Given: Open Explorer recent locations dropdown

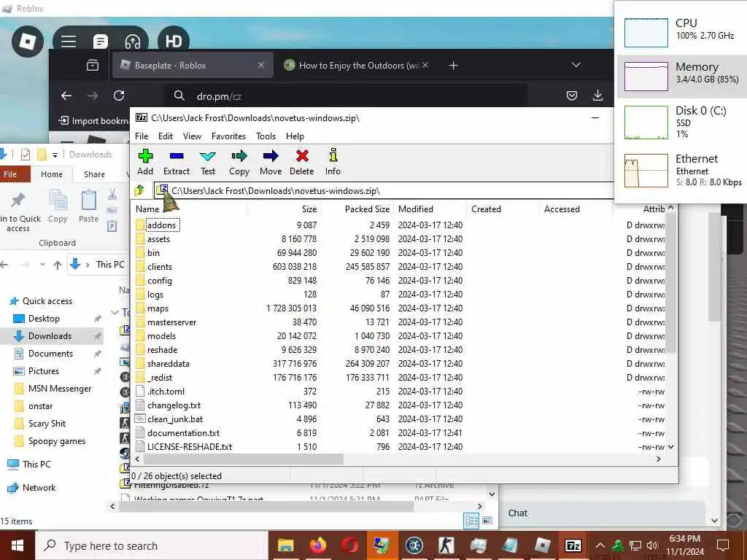Looking at the screenshot, I should [x=42, y=264].
